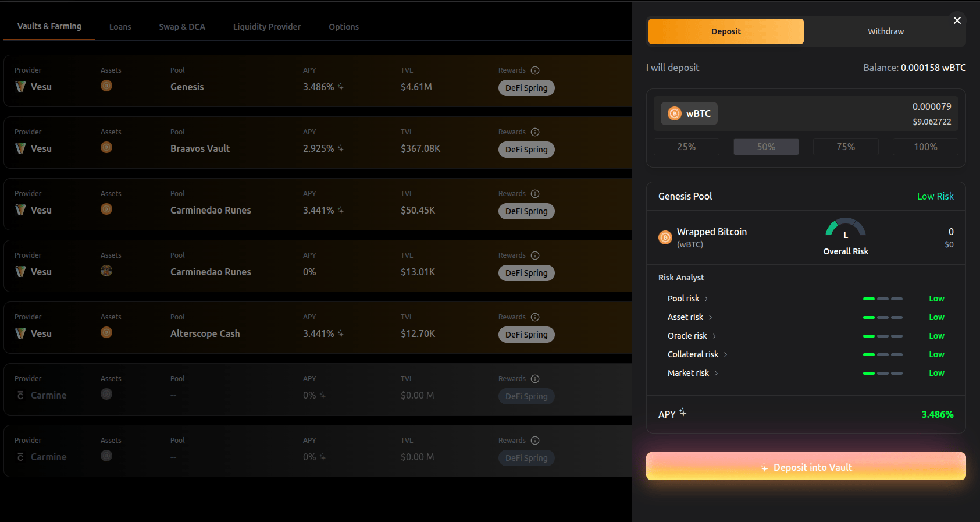Click DeFi Spring badge in Carminedao Runes $50.45K row
Image resolution: width=980 pixels, height=522 pixels.
(526, 211)
